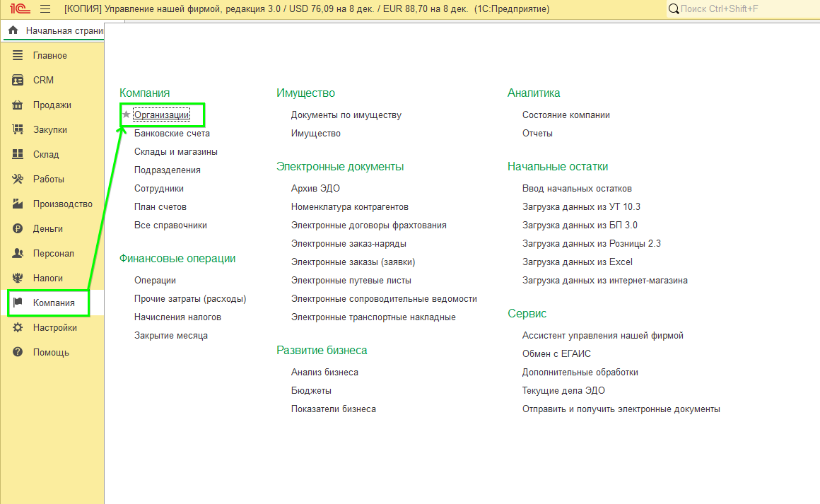Click the Деньги ruble coin icon
820x504 pixels.
click(18, 229)
